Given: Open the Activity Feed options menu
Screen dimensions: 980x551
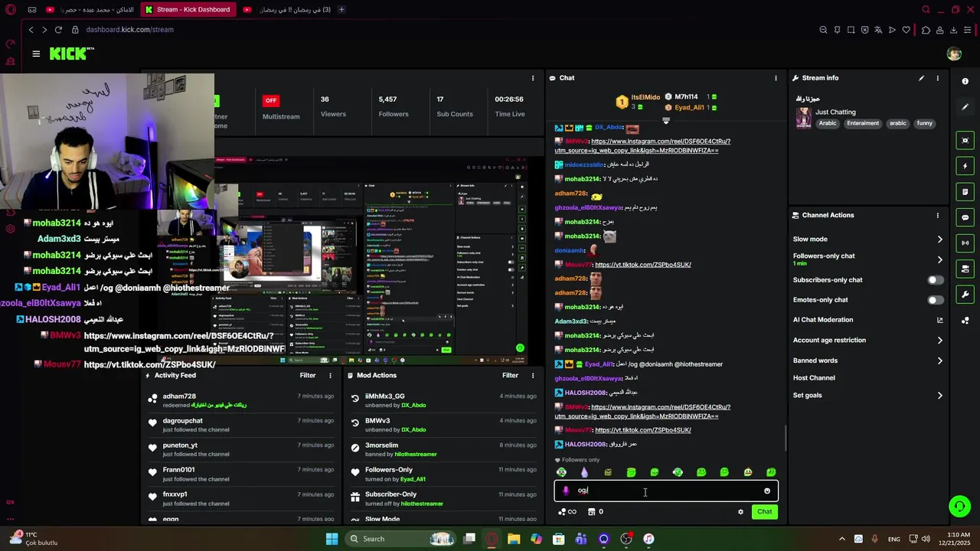Looking at the screenshot, I should pos(330,376).
